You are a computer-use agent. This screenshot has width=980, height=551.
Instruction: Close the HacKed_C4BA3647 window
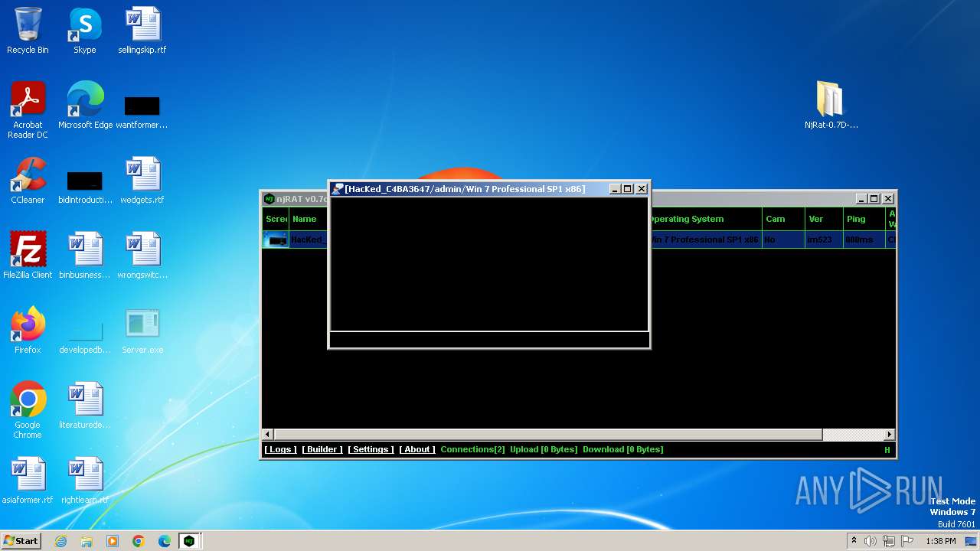[642, 189]
